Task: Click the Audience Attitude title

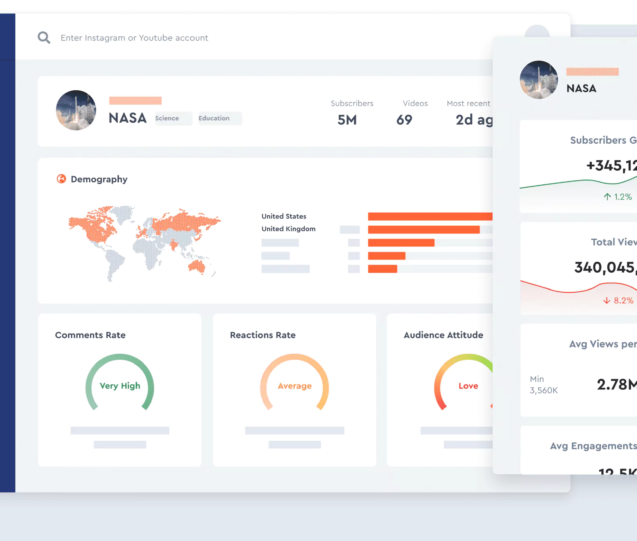Action: tap(443, 335)
